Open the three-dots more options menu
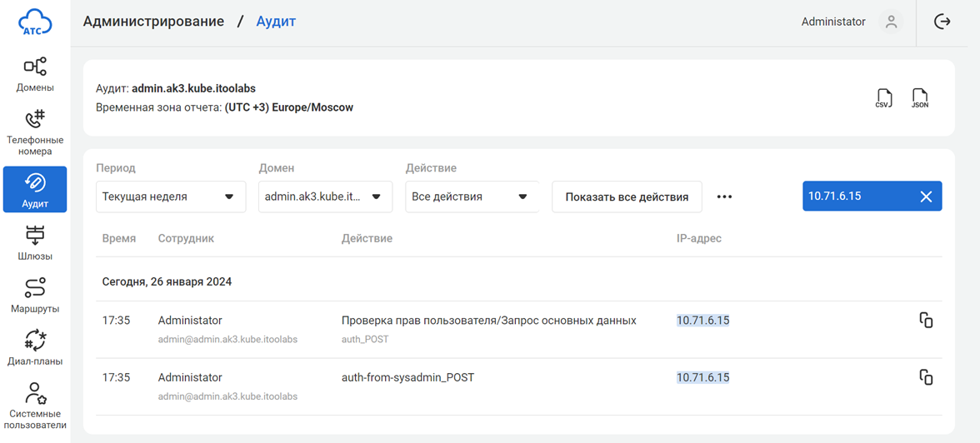This screenshot has height=443, width=980. click(724, 197)
